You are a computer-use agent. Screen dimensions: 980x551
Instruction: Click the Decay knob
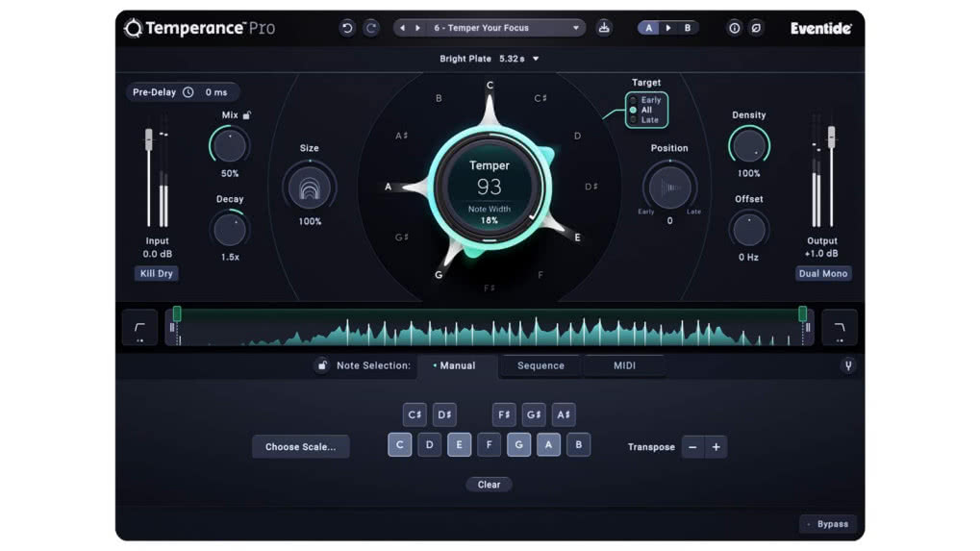coord(230,230)
